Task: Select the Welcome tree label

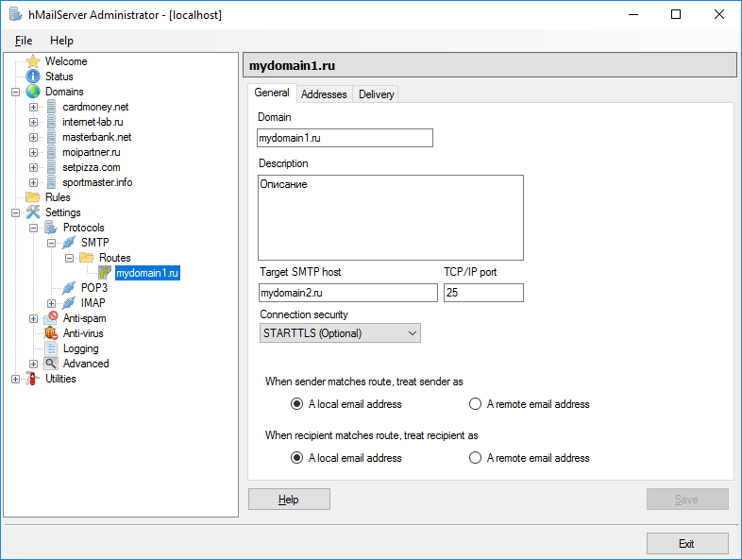Action: coord(66,61)
